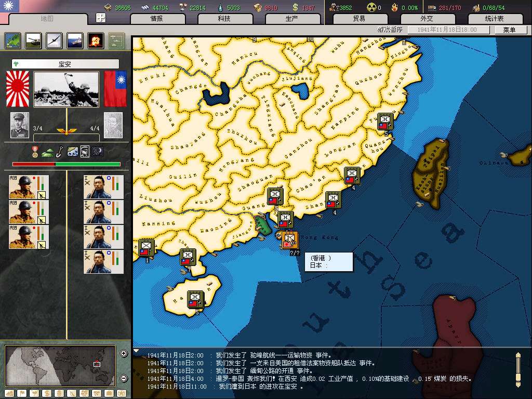This screenshot has height=399, width=532.
Task: Expand the message log triangle arrow
Action: [136, 351]
